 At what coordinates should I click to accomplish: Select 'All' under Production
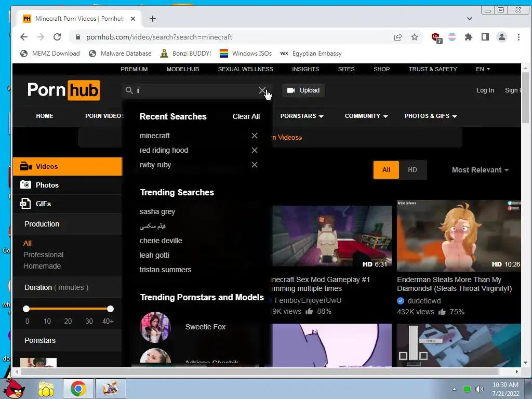[28, 243]
